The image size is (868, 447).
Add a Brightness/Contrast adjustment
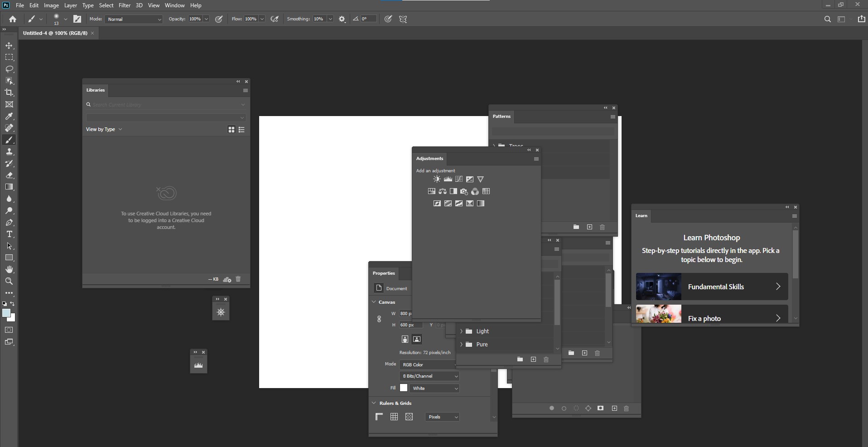coord(437,179)
